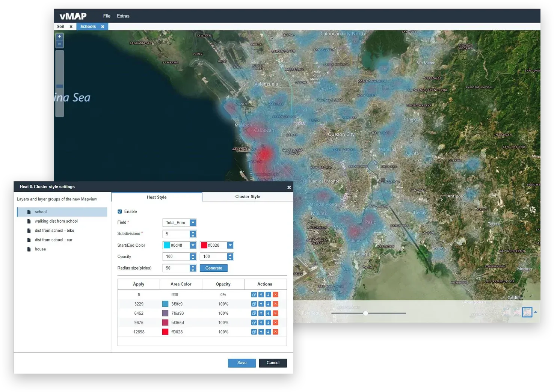Viewport: 554px width, 392px height.
Task: Select walking dist from school layer
Action: [56, 221]
